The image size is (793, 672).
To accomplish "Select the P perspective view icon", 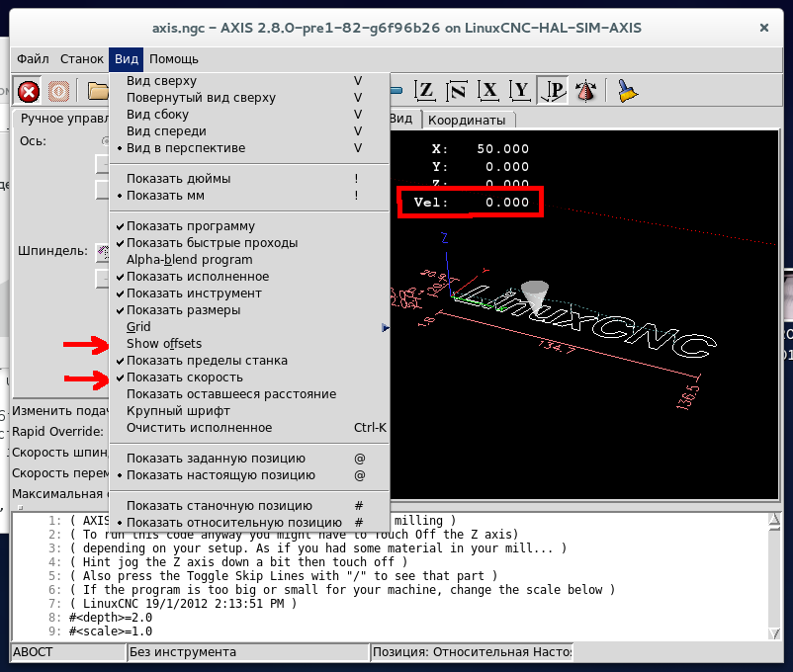I will (553, 91).
